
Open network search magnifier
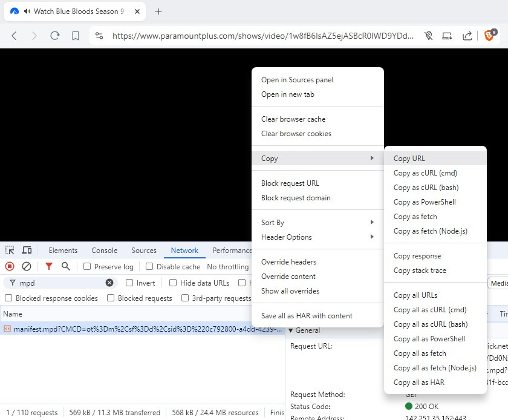(x=66, y=266)
